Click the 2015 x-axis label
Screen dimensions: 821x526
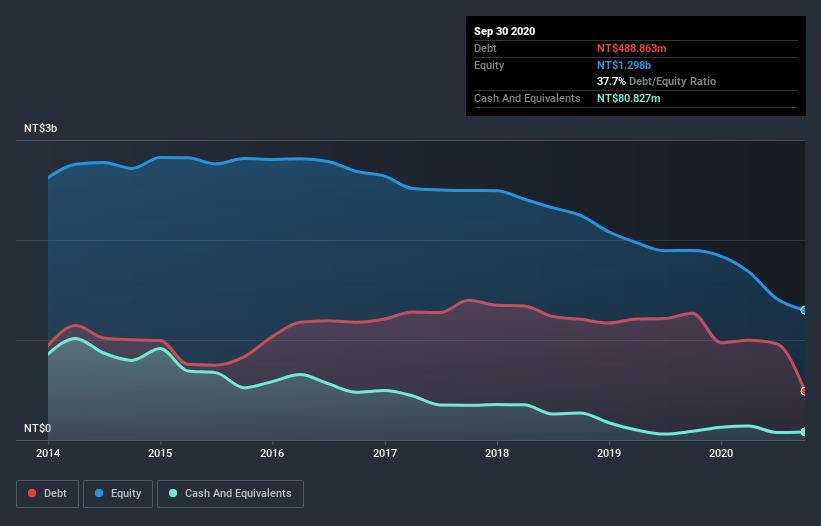tap(160, 453)
